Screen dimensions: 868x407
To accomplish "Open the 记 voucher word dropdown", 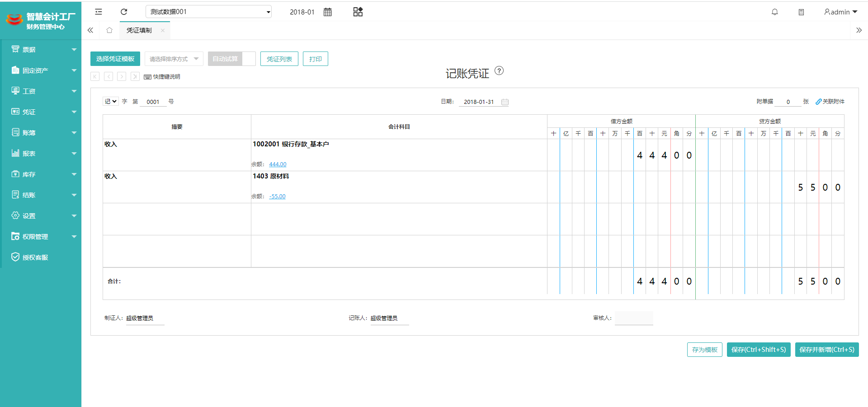I will point(111,102).
